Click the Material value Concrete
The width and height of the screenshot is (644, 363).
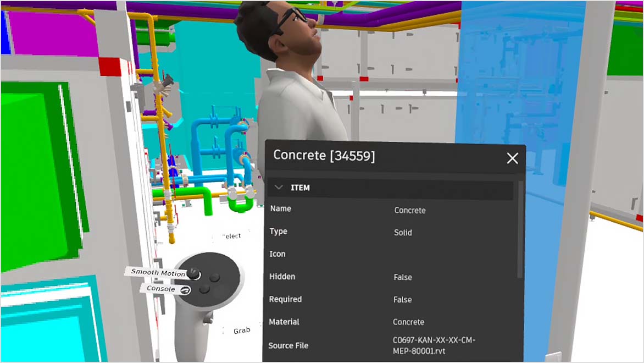409,322
